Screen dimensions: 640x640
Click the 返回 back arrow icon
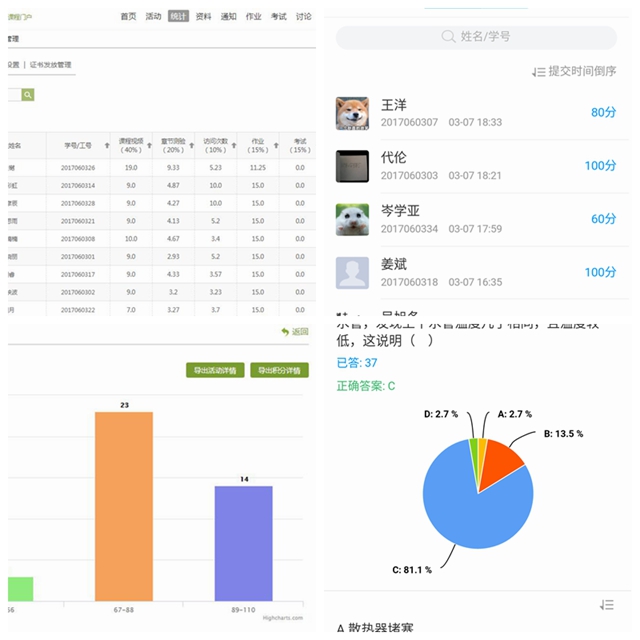pyautogui.click(x=285, y=332)
